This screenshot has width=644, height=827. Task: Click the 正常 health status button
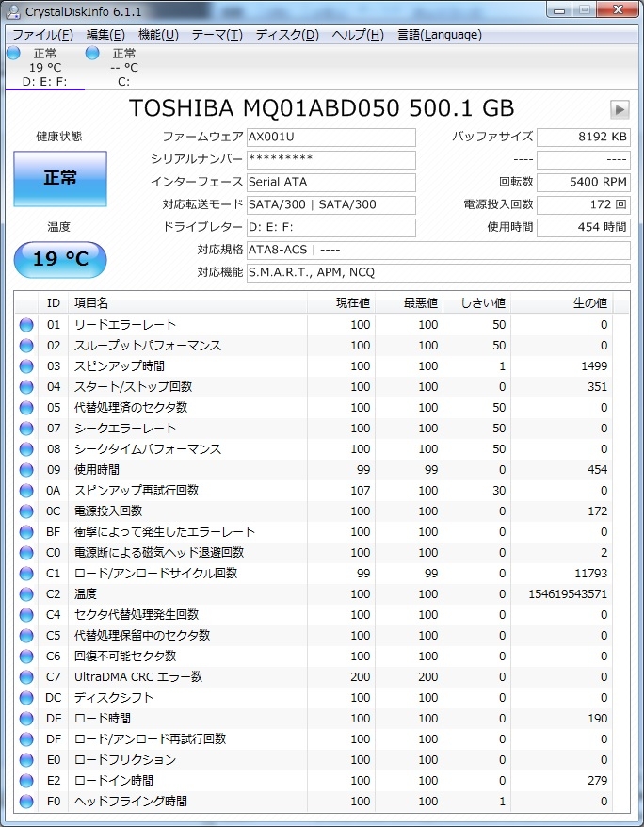[60, 178]
